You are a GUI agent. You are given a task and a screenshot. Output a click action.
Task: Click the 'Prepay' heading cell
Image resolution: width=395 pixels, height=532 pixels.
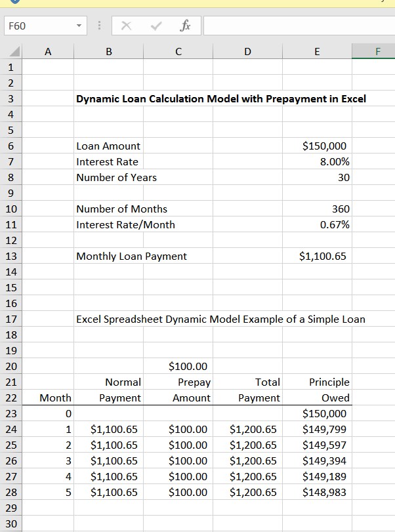(x=178, y=382)
